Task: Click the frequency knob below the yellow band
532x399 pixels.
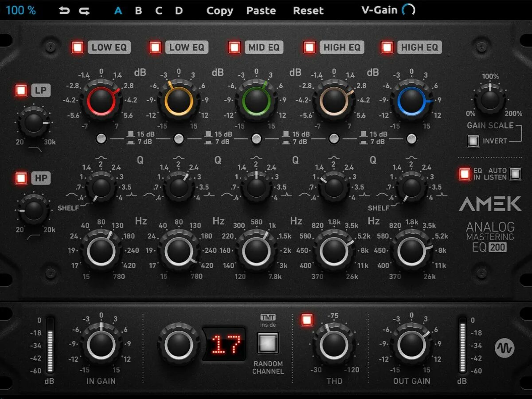Action: (x=179, y=251)
